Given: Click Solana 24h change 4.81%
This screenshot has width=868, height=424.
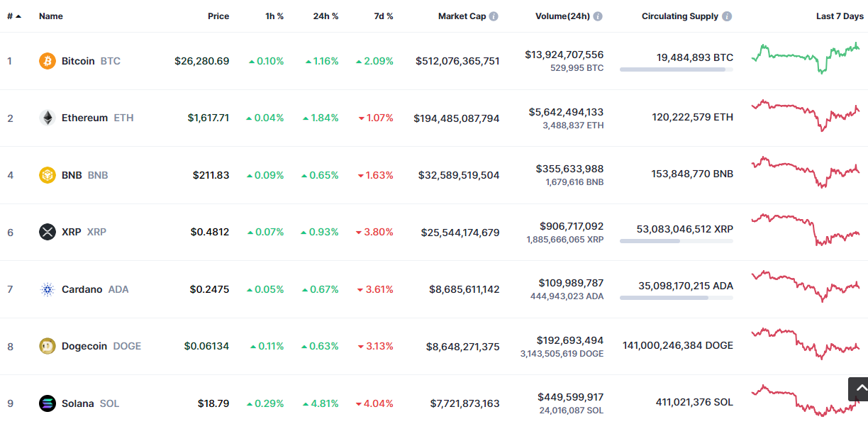Looking at the screenshot, I should 322,403.
